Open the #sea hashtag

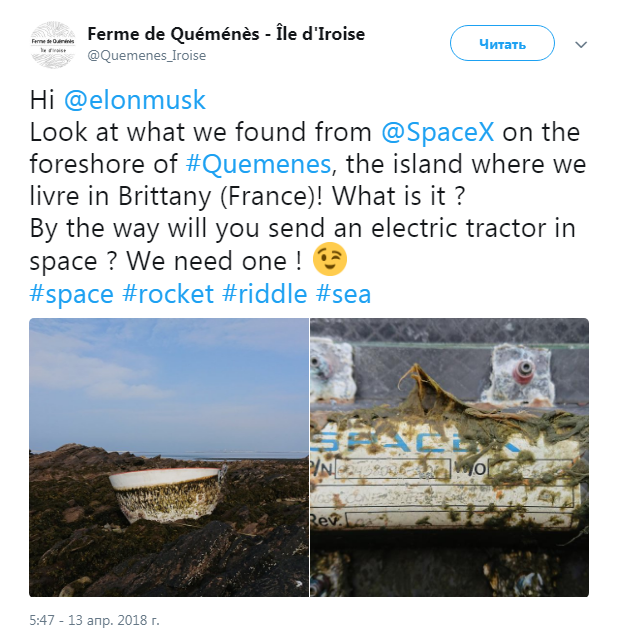pos(343,294)
